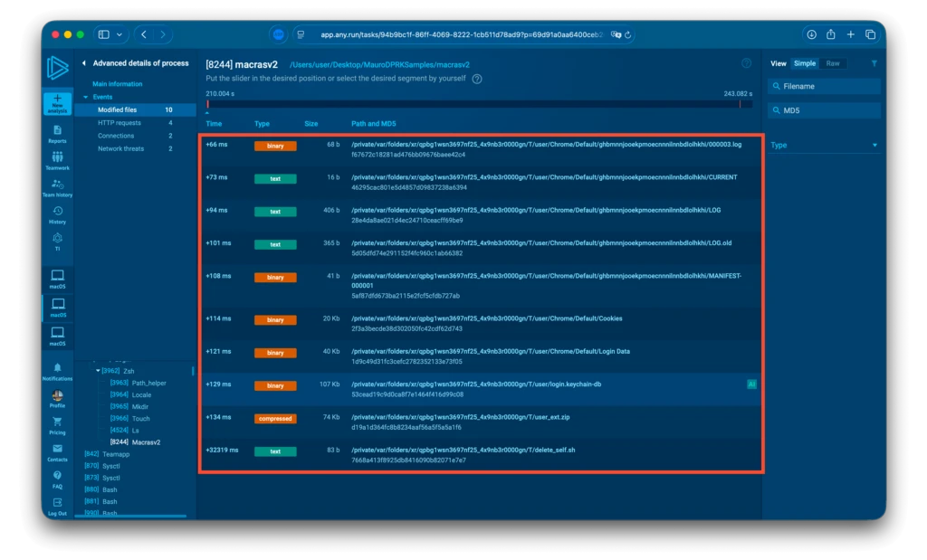Collapse the Events tree section
The image size is (927, 560).
pos(85,97)
